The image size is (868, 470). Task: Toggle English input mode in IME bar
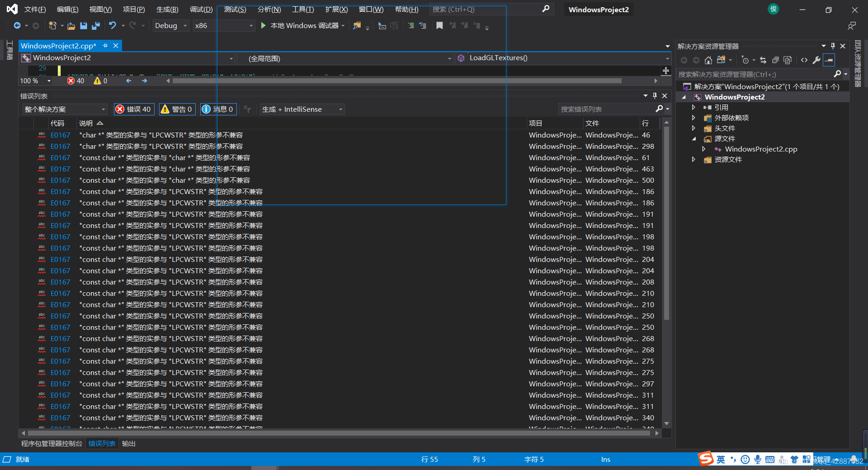721,460
